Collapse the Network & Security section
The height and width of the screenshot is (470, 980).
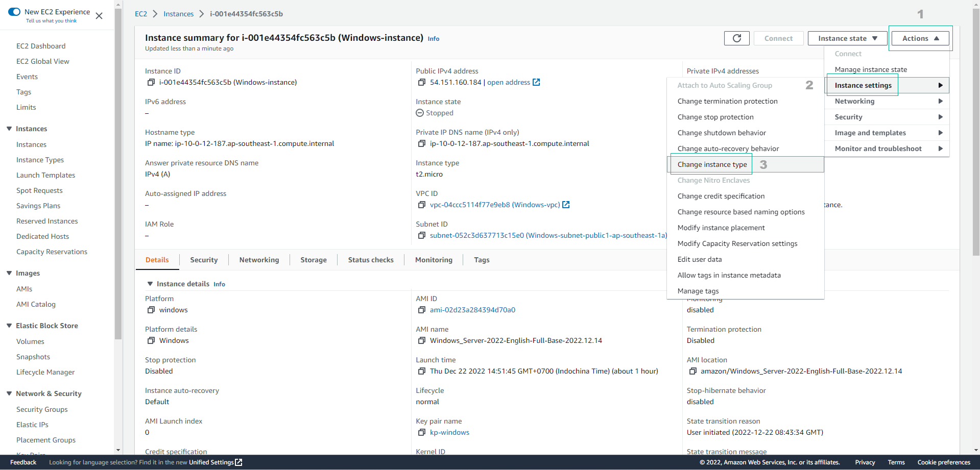point(9,393)
